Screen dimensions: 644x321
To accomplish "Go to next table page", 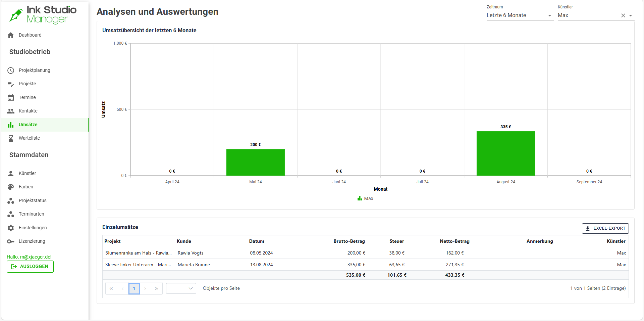I will click(145, 288).
